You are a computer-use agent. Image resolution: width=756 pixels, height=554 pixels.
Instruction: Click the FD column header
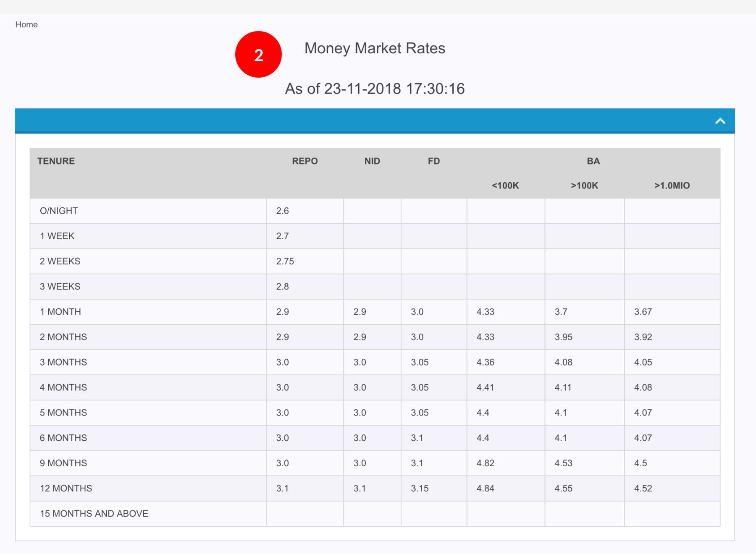433,161
